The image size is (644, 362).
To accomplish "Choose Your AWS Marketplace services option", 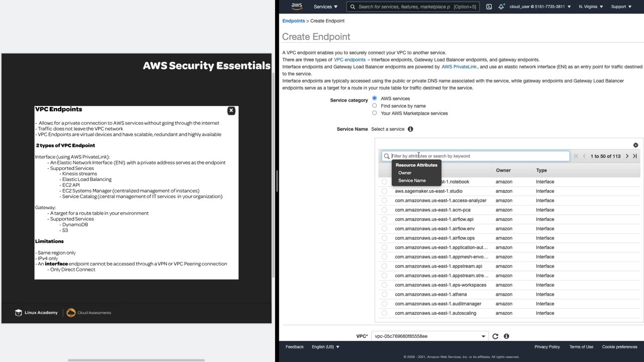I will [374, 113].
